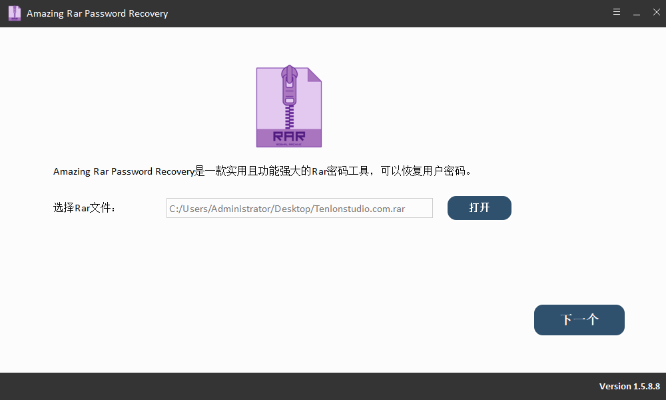The image size is (666, 400).
Task: Click the description sentence about Rar密码工具
Action: click(261, 171)
